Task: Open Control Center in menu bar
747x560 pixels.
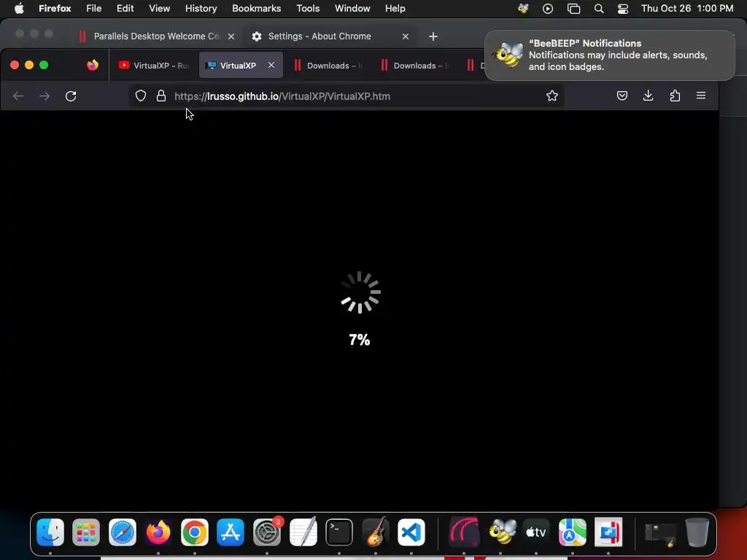Action: coord(623,9)
